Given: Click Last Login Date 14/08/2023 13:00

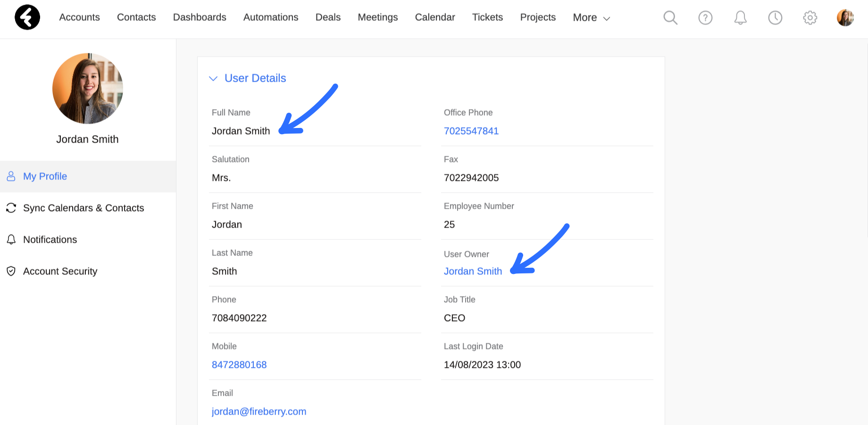Looking at the screenshot, I should [x=482, y=365].
